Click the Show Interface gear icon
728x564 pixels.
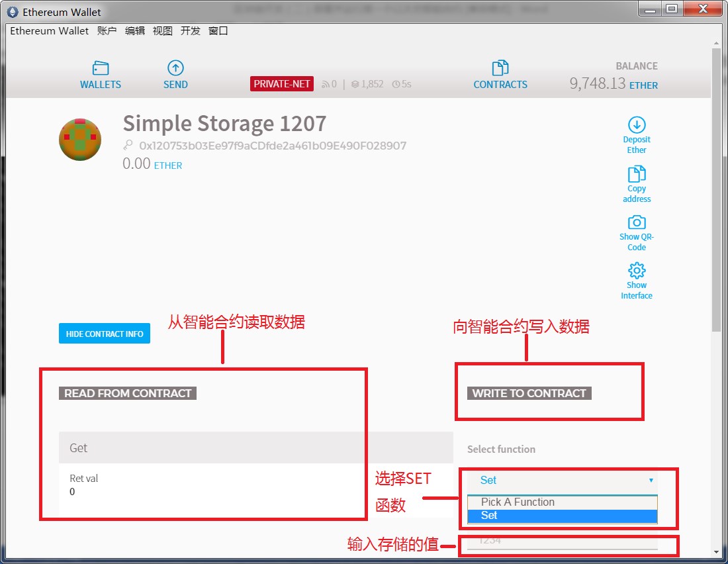[637, 270]
